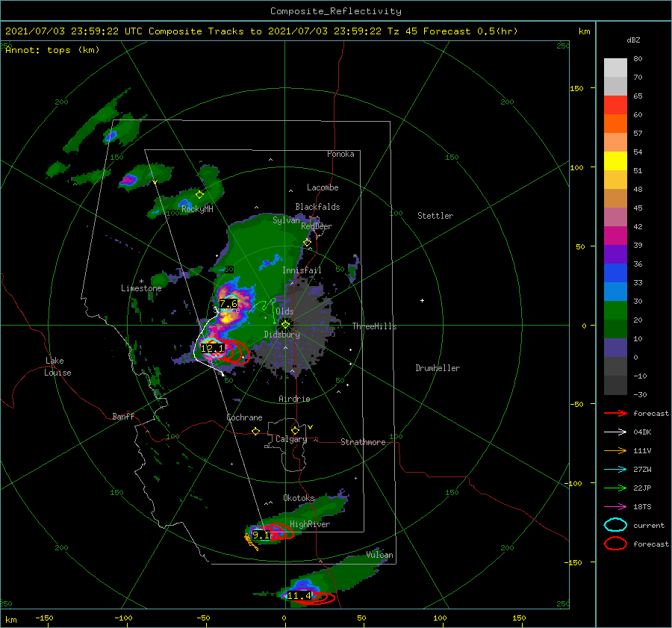
Task: Click the Innisfail city label
Action: point(302,270)
